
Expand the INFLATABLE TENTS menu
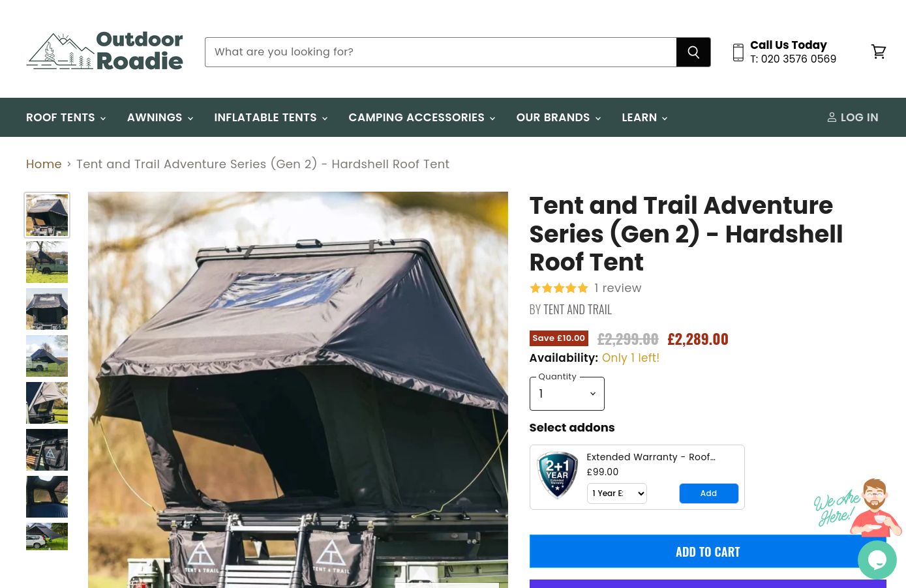(271, 117)
